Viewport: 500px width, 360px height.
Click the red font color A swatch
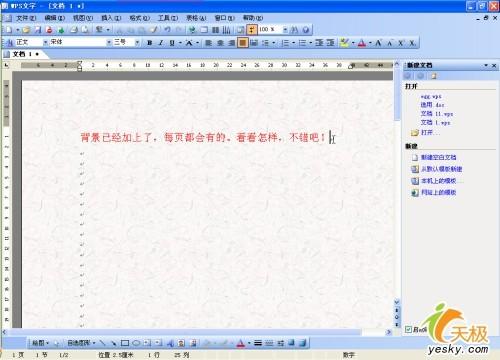(x=362, y=43)
